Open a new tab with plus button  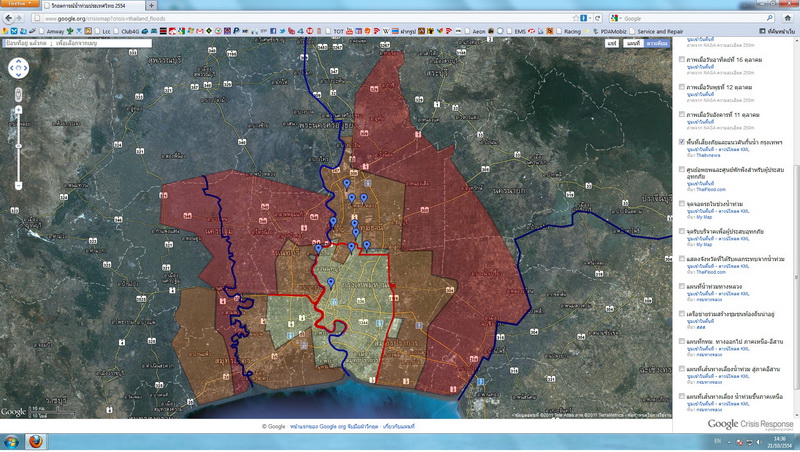[x=152, y=6]
